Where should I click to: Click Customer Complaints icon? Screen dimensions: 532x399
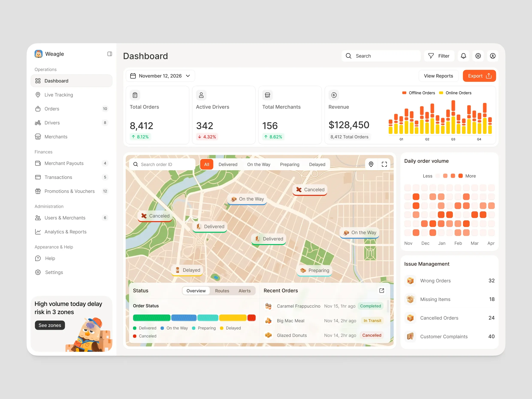click(x=410, y=336)
